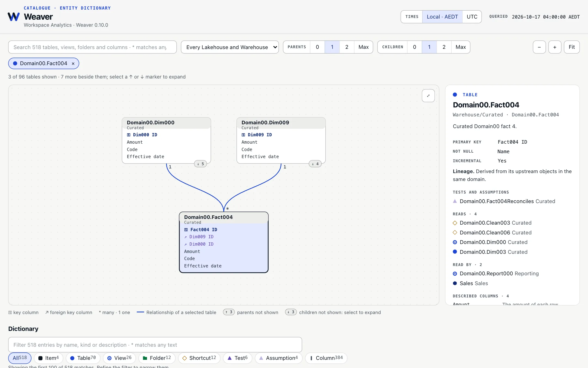588x368 pixels.
Task: Set Parents depth to 2
Action: coord(347,47)
